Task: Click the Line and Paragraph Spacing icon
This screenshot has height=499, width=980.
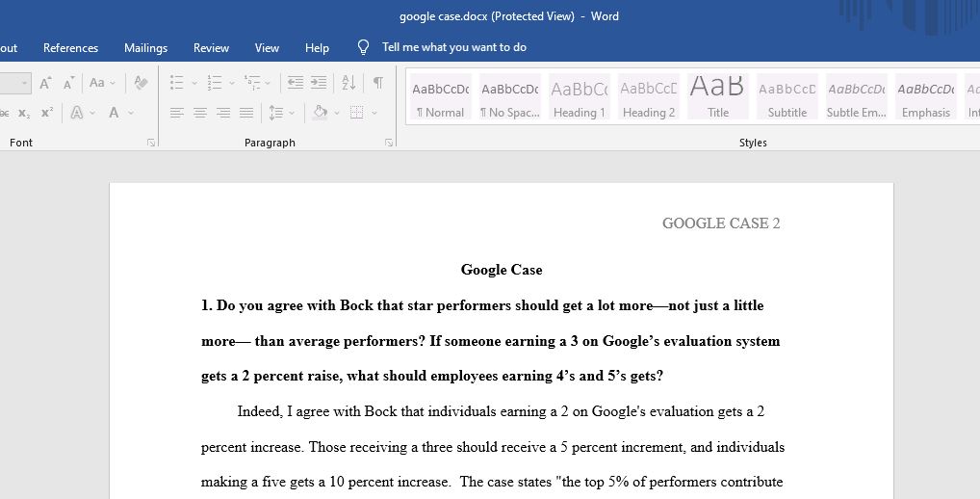Action: 275,113
